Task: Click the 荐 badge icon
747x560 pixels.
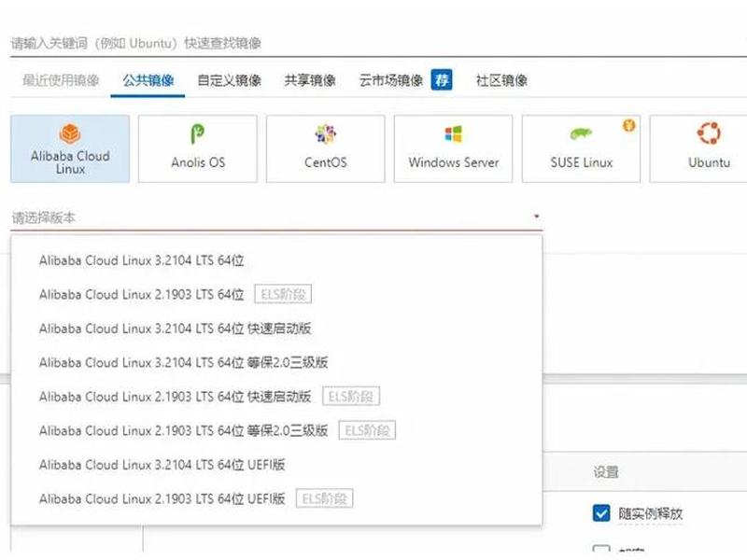Action: pos(442,79)
